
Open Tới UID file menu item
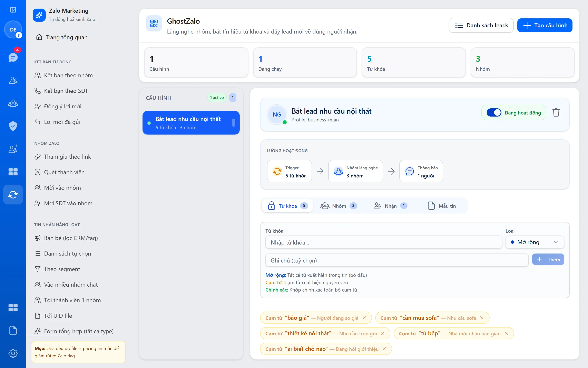(x=53, y=316)
